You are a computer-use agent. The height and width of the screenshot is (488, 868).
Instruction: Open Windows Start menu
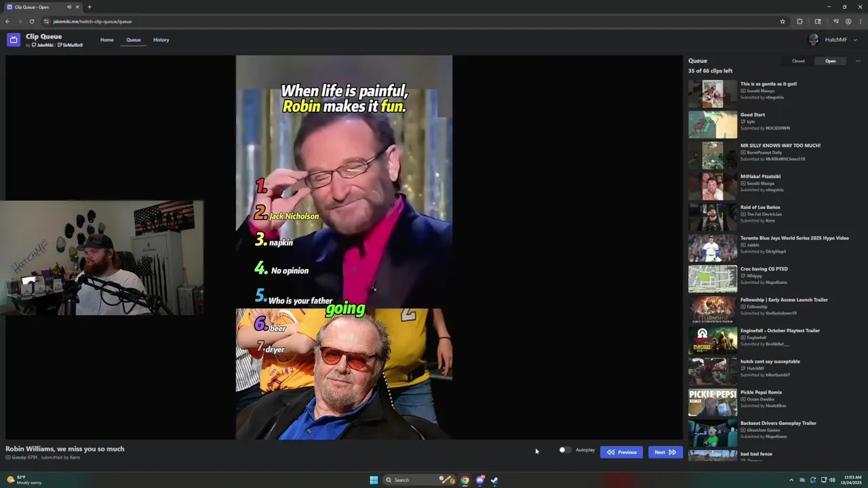click(374, 480)
